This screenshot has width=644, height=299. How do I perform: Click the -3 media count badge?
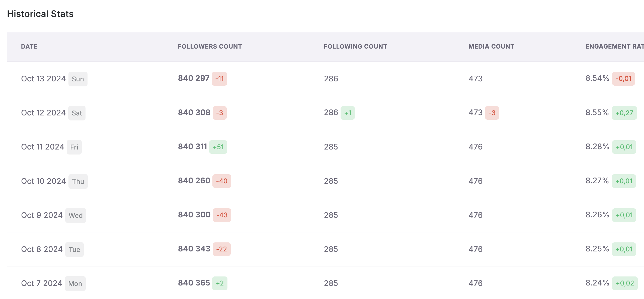pos(492,113)
